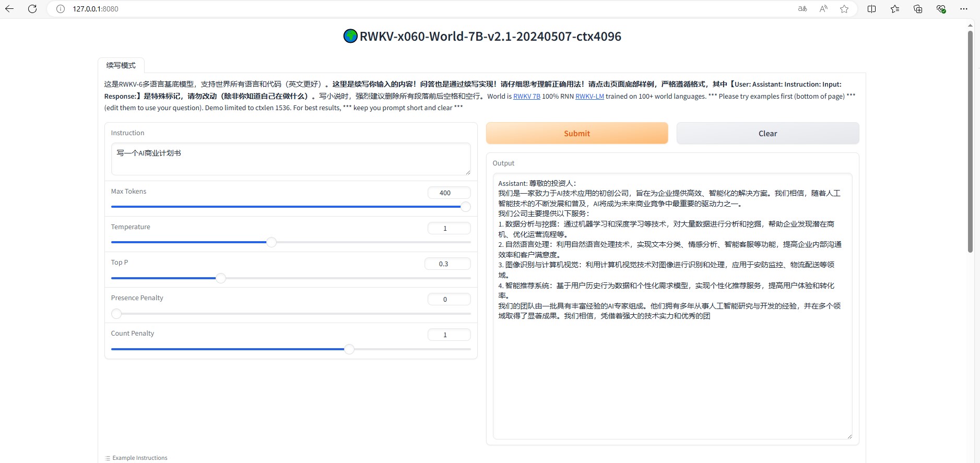Click the Presence Penalty value field
980x463 pixels.
[x=449, y=299]
